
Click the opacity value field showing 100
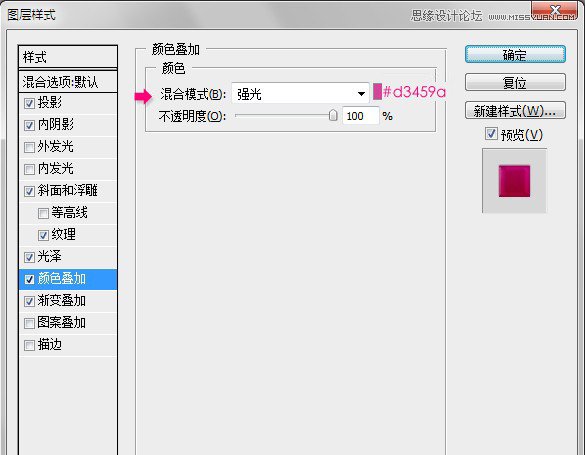(360, 116)
